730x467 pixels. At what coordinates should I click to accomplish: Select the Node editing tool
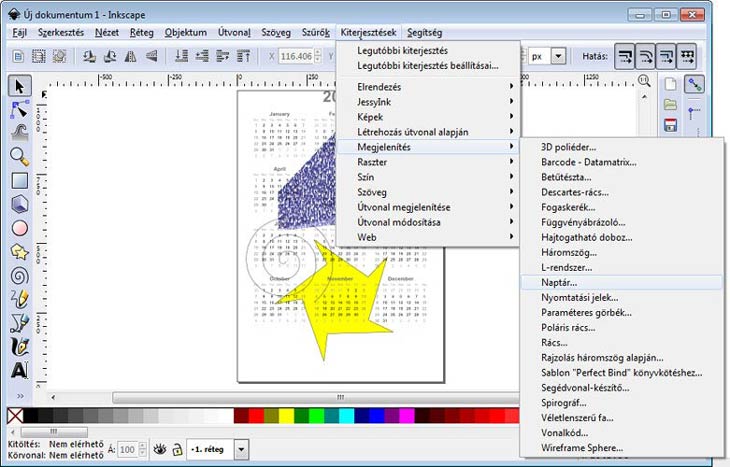(x=19, y=108)
